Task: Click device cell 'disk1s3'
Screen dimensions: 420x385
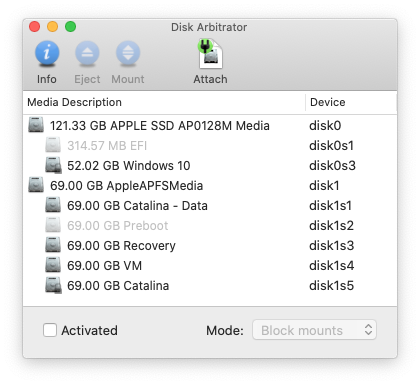Action: pyautogui.click(x=331, y=246)
